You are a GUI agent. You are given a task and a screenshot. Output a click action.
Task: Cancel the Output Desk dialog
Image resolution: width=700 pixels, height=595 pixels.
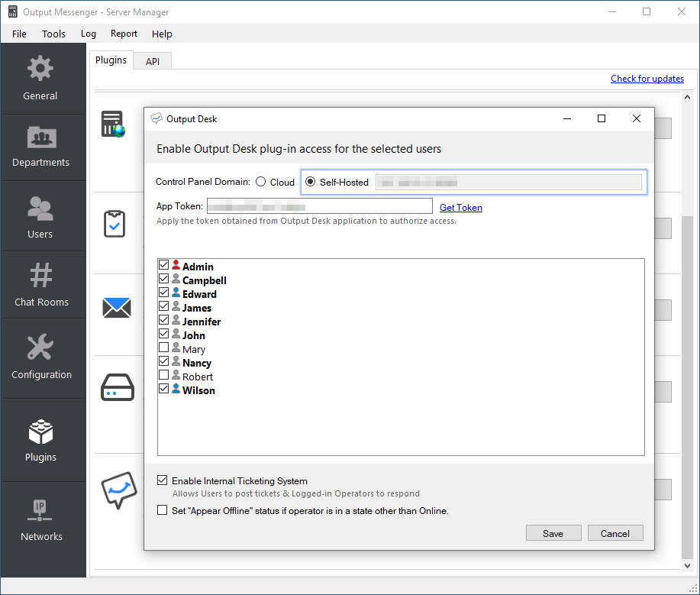615,533
